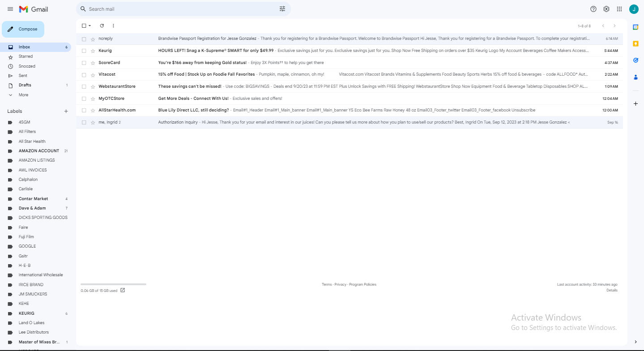Refresh the inbox
The height and width of the screenshot is (351, 644).
102,26
